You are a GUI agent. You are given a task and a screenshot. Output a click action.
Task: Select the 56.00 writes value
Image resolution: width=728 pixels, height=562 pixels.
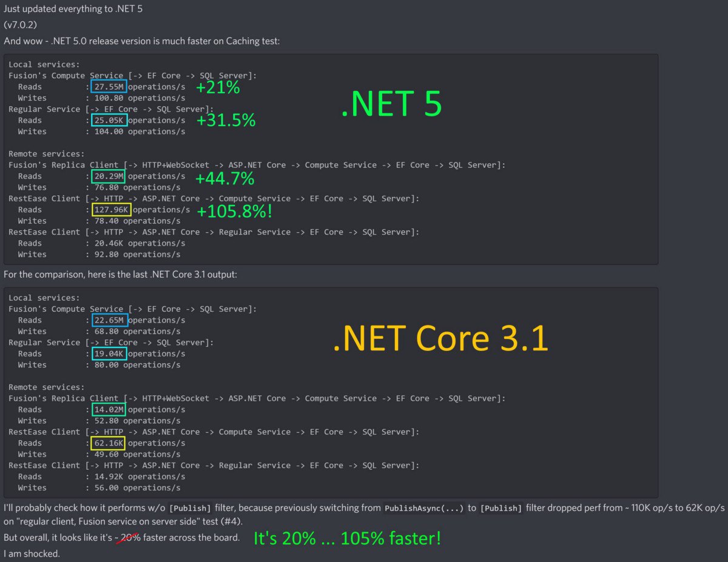coord(105,487)
